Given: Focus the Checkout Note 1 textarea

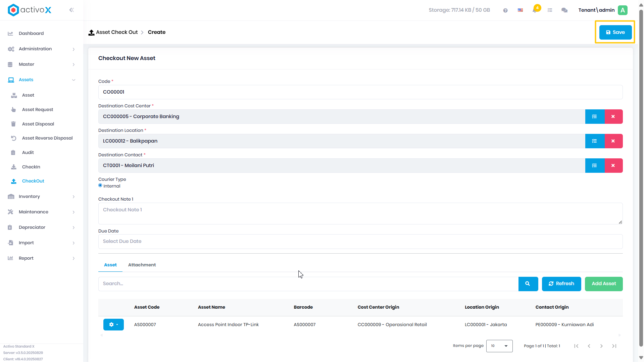Looking at the screenshot, I should point(360,213).
